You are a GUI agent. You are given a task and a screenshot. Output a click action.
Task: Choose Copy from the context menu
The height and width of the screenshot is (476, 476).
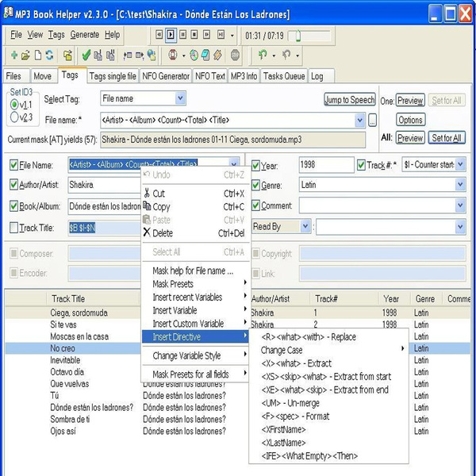click(195, 207)
